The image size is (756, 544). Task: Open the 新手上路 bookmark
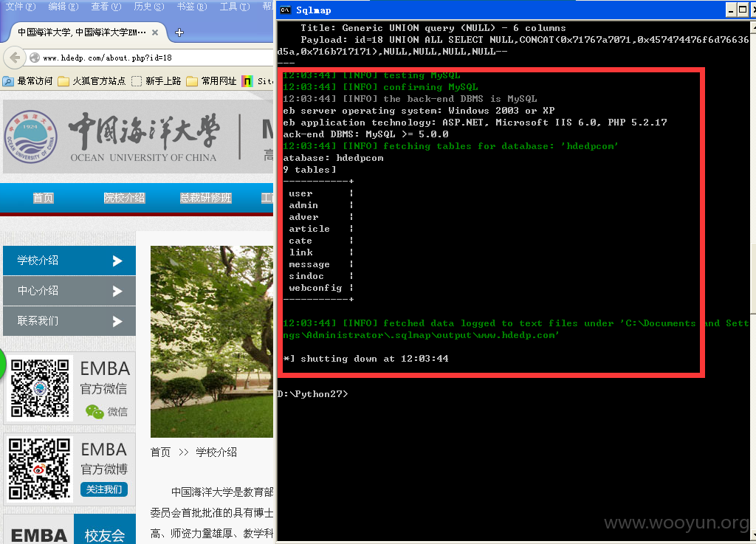pos(157,81)
